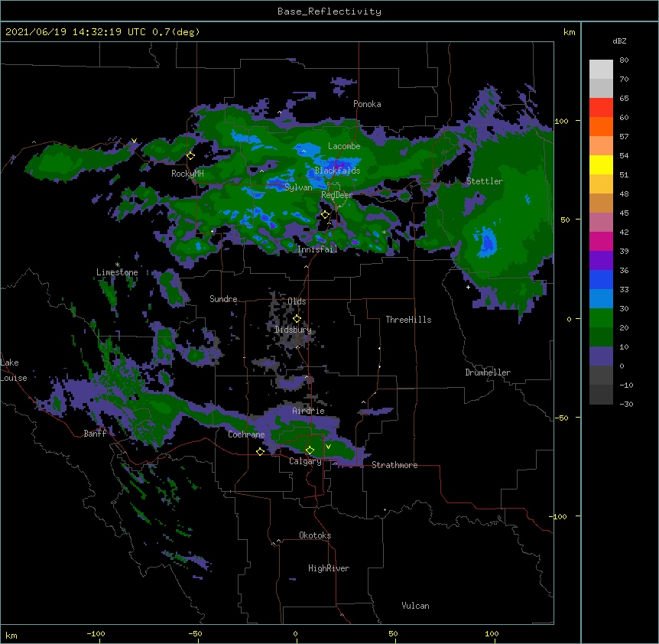
Task: Select the Sylvan label on the map
Action: tap(298, 187)
